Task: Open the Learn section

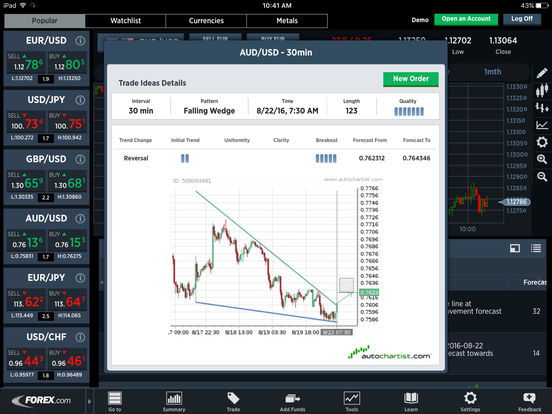Action: coord(411,402)
